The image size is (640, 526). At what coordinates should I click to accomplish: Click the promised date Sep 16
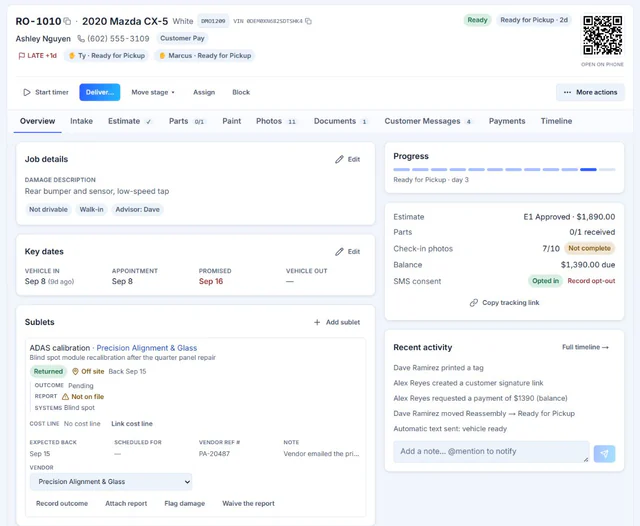click(211, 282)
